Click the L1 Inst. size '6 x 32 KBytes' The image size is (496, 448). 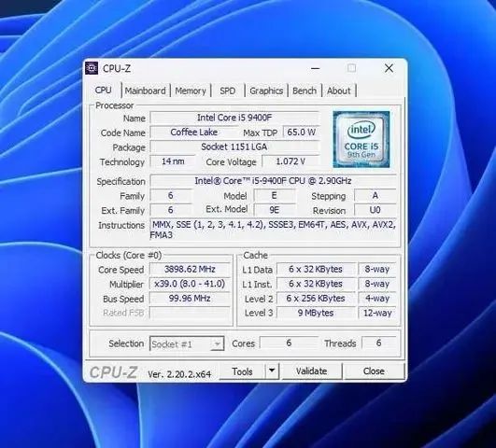[316, 284]
